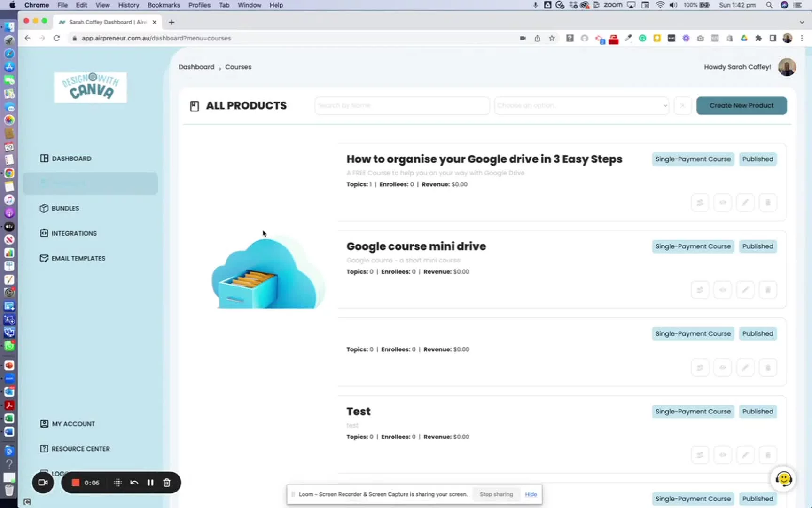
Task: Restart the Loom recording with undo arrow
Action: [134, 483]
